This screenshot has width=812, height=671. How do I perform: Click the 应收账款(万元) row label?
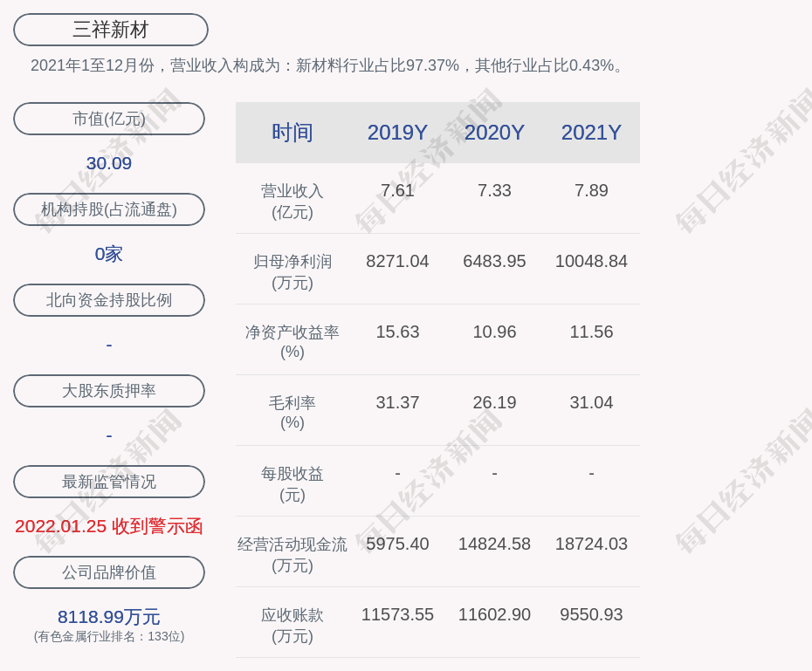point(292,626)
